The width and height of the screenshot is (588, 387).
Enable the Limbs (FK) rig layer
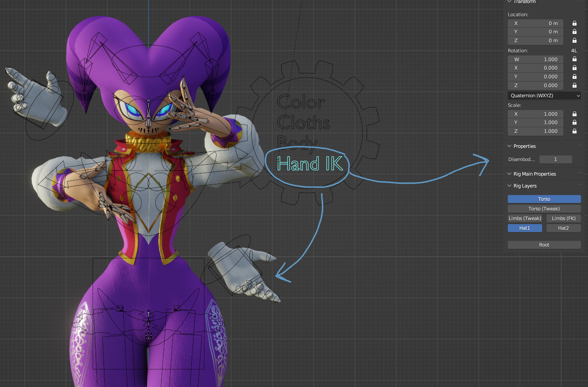pos(564,218)
